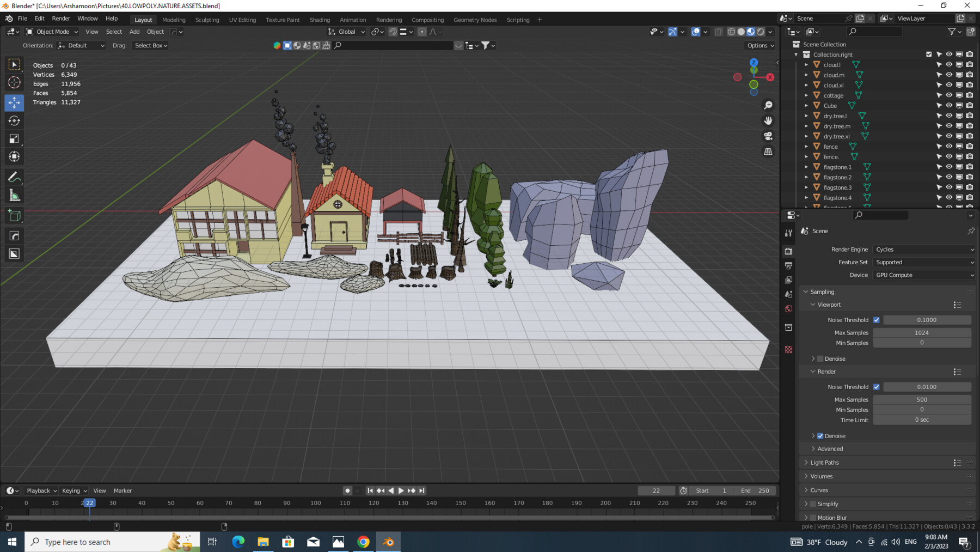980x552 pixels.
Task: Hide the cottage object in the outliner
Action: 949,95
